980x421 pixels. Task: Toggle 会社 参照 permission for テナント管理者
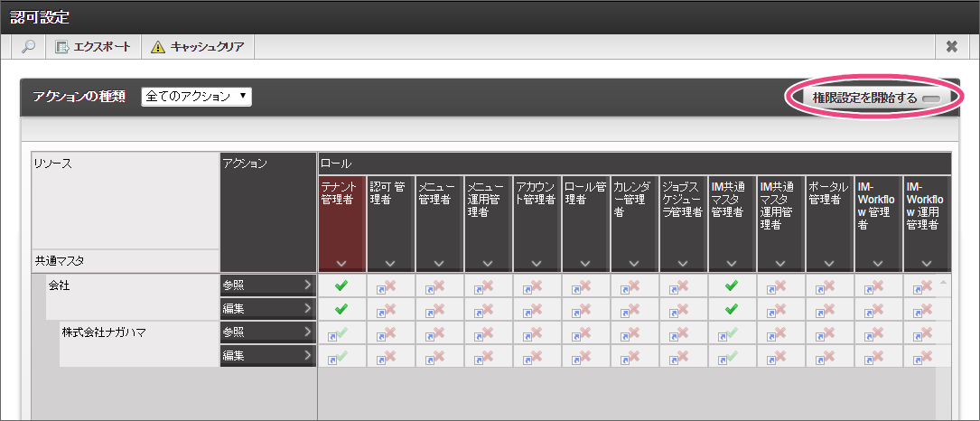tap(341, 285)
